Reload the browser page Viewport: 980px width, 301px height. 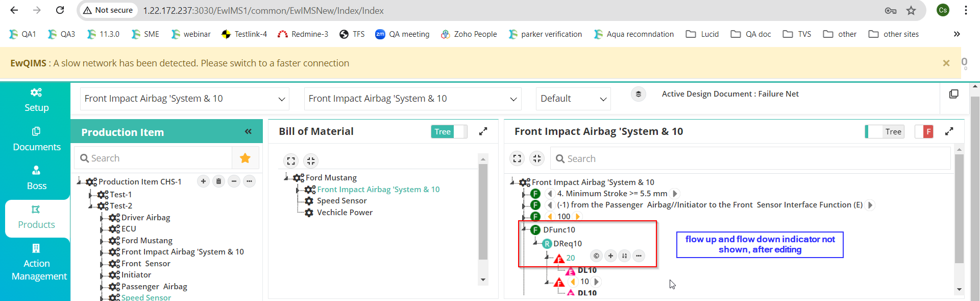pos(60,10)
